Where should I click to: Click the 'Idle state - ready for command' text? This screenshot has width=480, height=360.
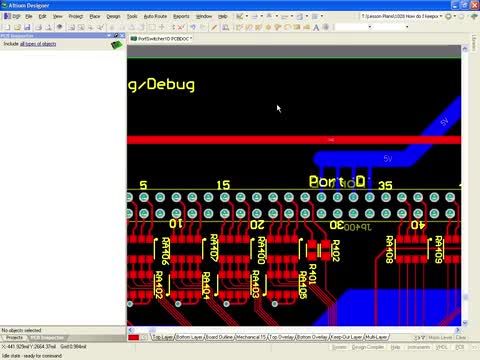tap(32, 356)
